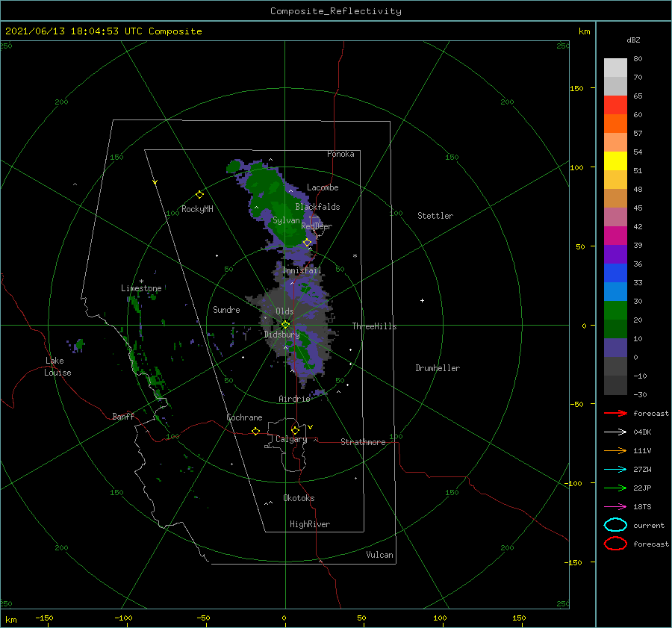Click the yellow diamond marker above Calgary

[x=295, y=430]
